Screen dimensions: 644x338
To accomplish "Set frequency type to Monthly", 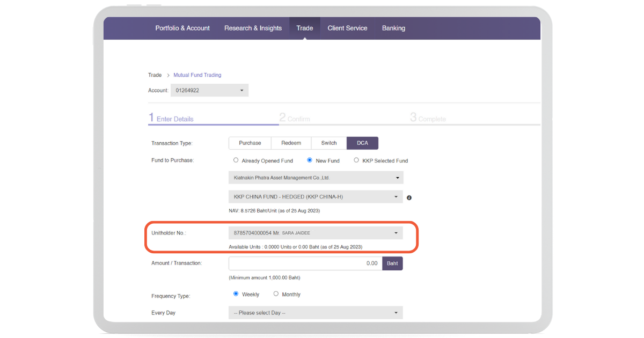I will [x=276, y=294].
